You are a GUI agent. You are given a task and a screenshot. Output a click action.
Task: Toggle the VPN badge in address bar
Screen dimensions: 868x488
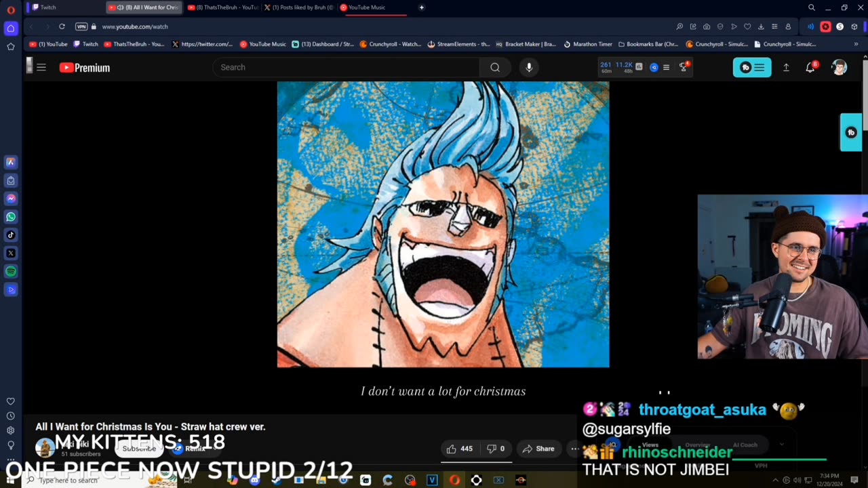[x=81, y=26]
